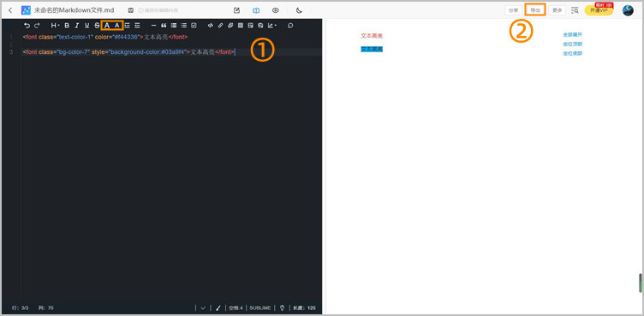Viewport: 644px width, 316px height.
Task: Click the icon left of the chart dropdown
Action: point(260,26)
